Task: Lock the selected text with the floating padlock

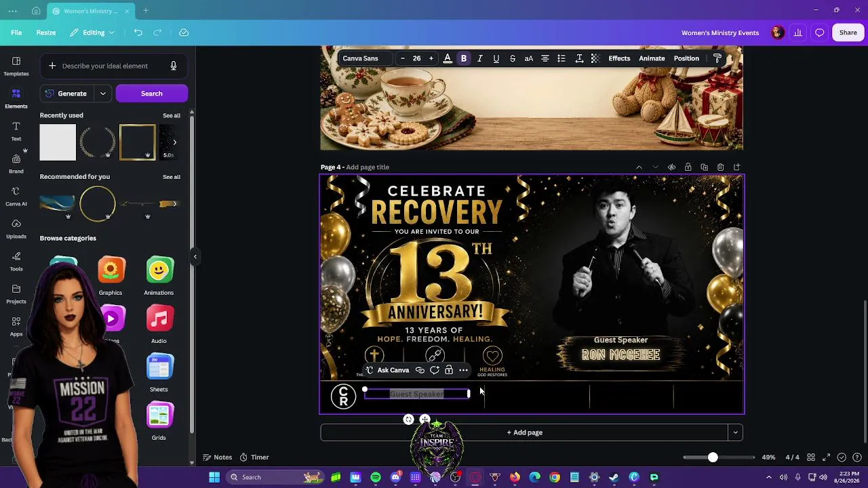Action: (x=449, y=370)
